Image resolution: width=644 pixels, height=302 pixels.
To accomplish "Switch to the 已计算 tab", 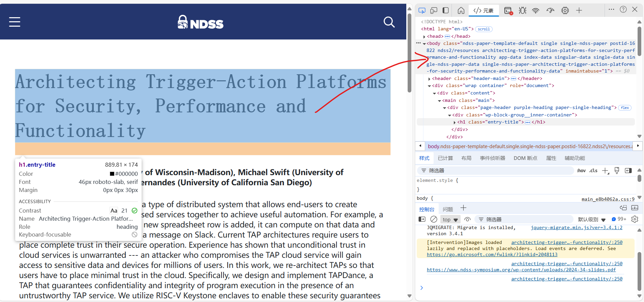I will 445,158.
